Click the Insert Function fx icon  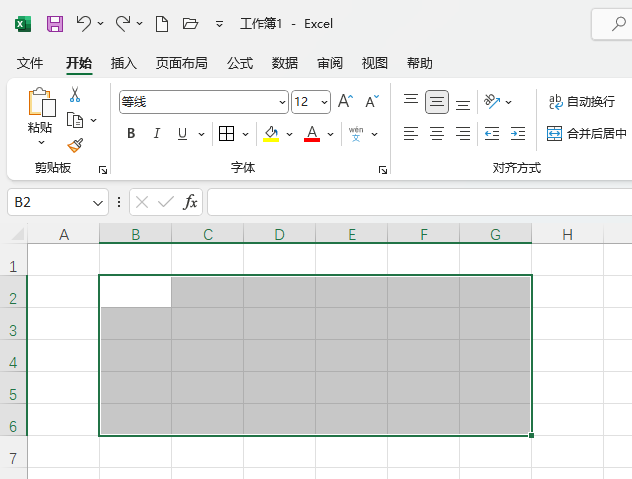tap(190, 202)
